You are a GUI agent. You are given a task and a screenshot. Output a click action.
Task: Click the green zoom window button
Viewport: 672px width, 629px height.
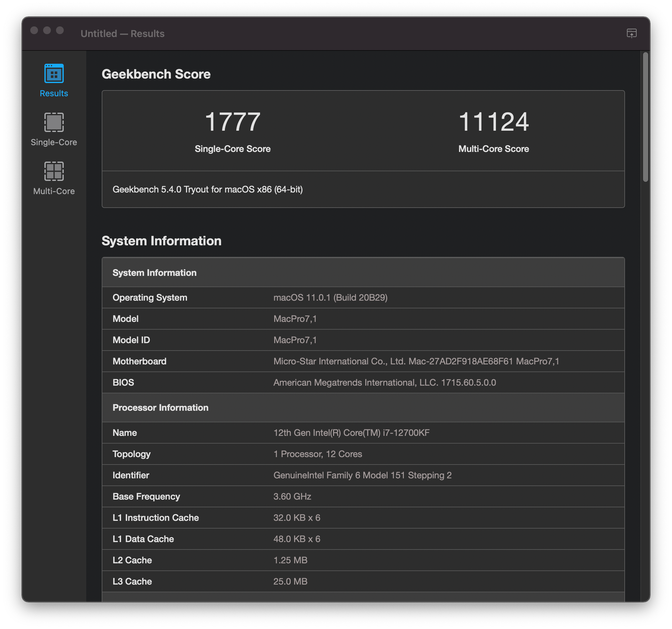[60, 31]
